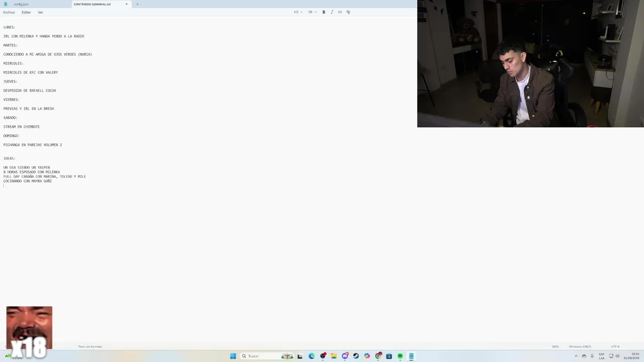Add a new Notepad tab
The height and width of the screenshot is (362, 644).
tap(137, 4)
